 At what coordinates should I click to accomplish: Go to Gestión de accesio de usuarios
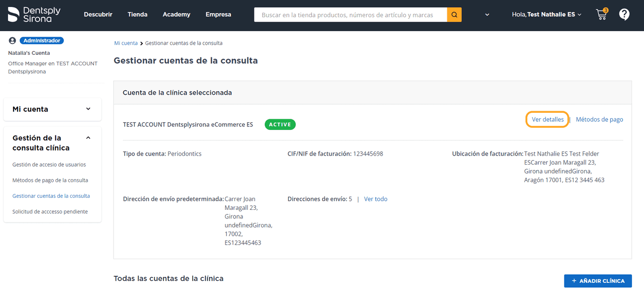(49, 165)
